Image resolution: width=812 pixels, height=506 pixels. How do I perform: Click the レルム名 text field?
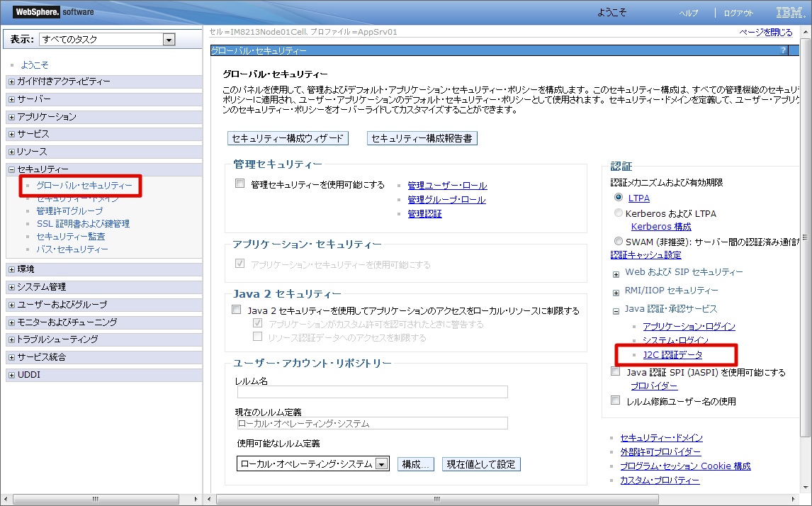click(372, 392)
